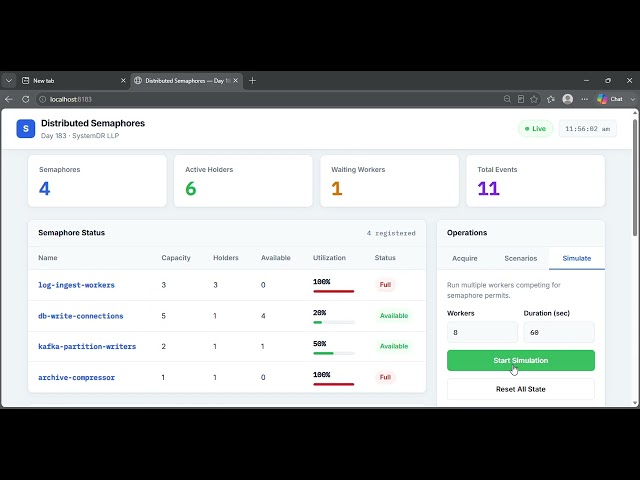This screenshot has width=640, height=480.
Task: Click the Reset All State button
Action: (x=521, y=389)
